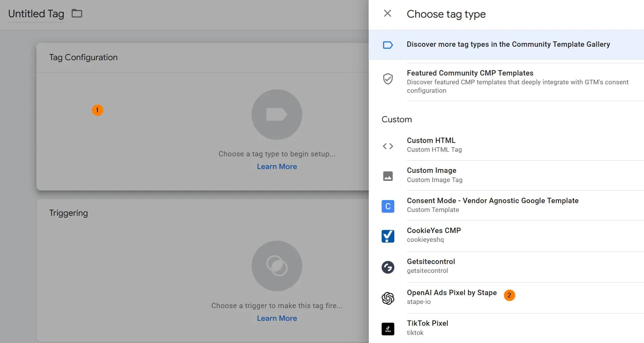Viewport: 644px width, 343px height.
Task: Click the TikTok Pixel logo icon
Action: (388, 329)
